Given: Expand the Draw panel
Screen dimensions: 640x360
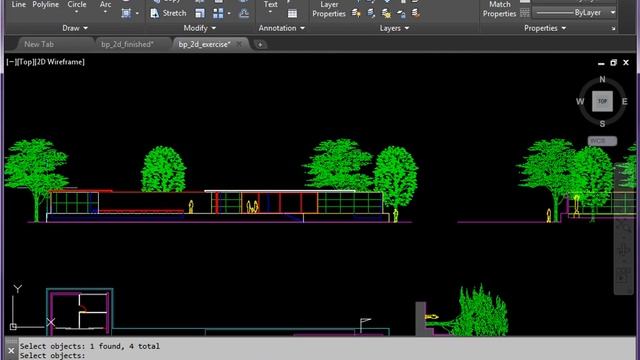Looking at the screenshot, I should point(75,28).
